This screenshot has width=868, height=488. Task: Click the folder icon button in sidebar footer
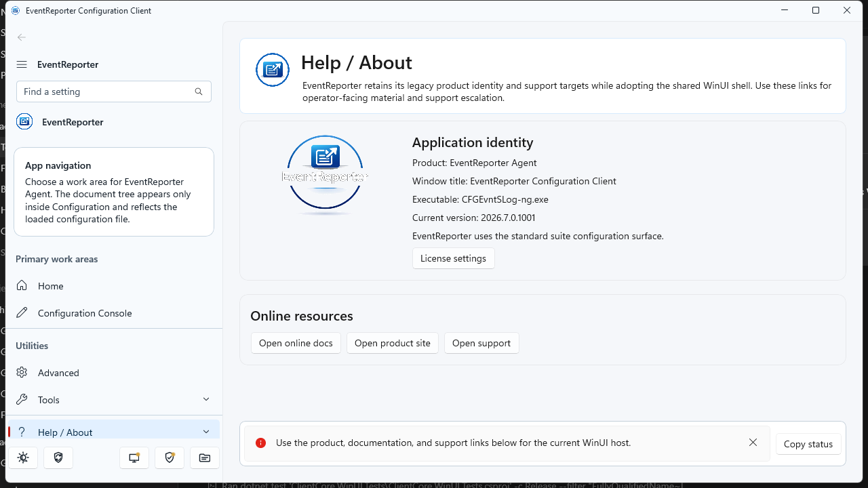205,458
